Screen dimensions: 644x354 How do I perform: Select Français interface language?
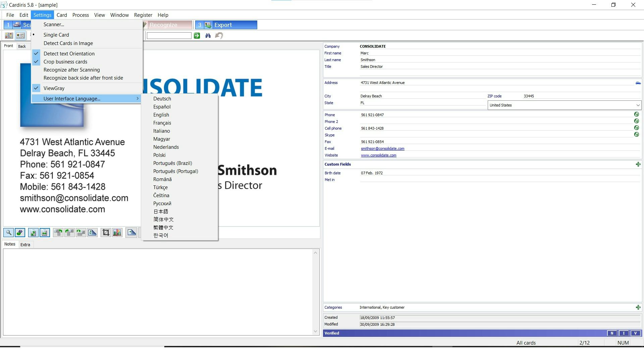click(x=180, y=123)
